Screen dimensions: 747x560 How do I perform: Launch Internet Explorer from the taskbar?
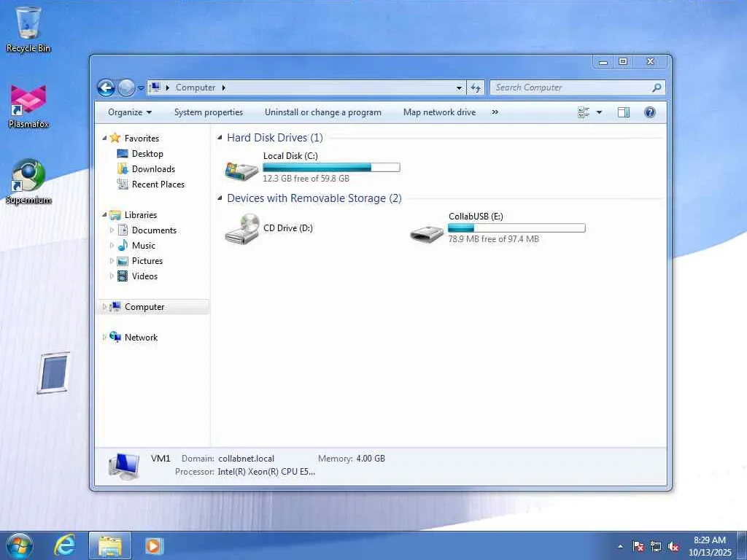[x=64, y=545]
